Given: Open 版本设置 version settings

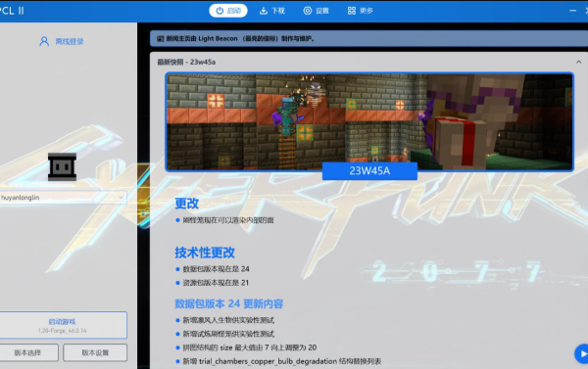Looking at the screenshot, I should click(95, 352).
